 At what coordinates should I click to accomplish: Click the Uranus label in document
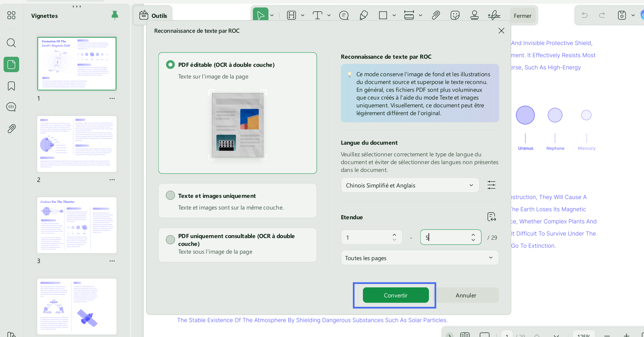point(526,148)
